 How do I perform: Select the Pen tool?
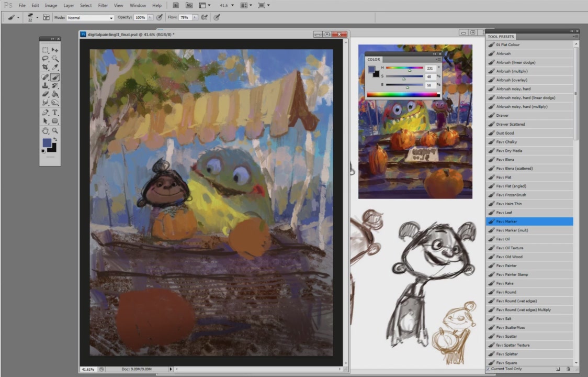click(x=46, y=112)
